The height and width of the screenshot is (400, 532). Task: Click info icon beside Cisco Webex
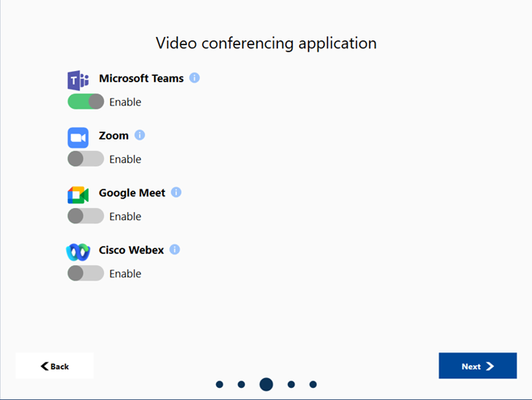tap(174, 250)
